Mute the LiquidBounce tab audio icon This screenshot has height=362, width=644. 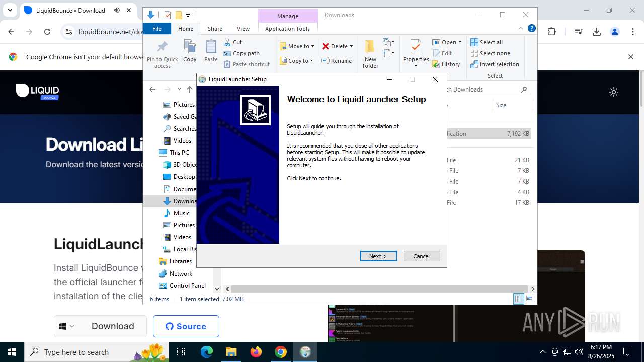[117, 10]
